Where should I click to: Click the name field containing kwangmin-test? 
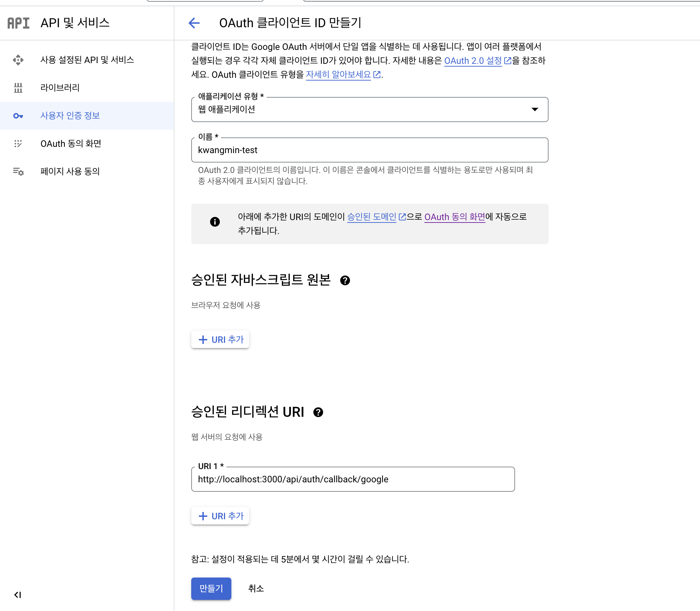(369, 150)
